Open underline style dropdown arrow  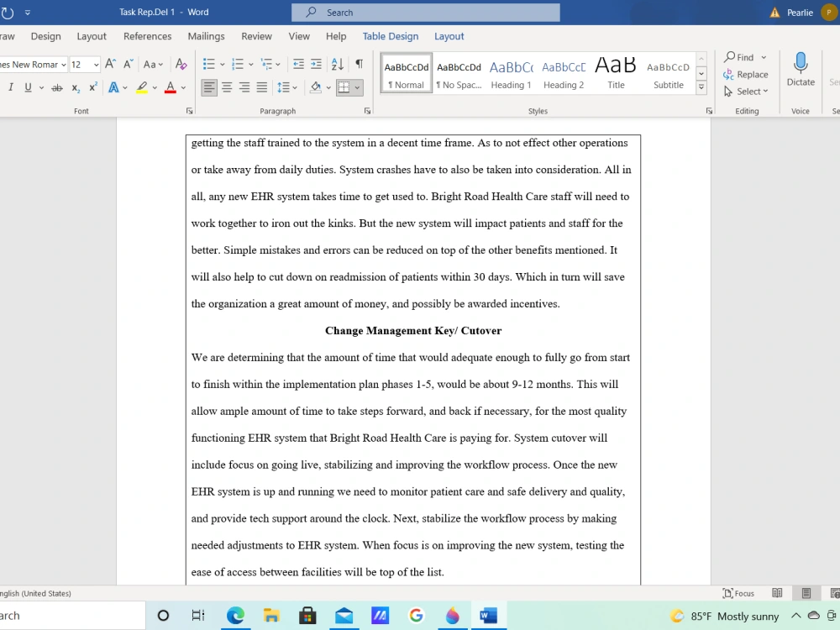[x=41, y=88]
